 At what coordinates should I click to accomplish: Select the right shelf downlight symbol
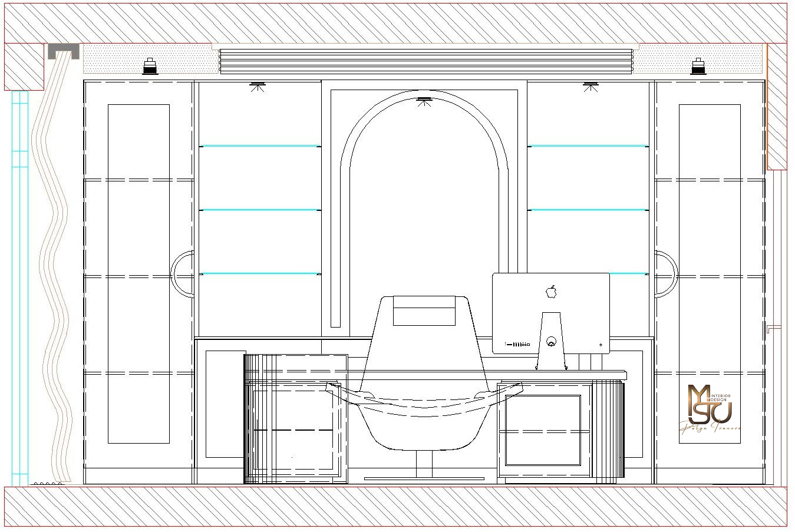(590, 87)
